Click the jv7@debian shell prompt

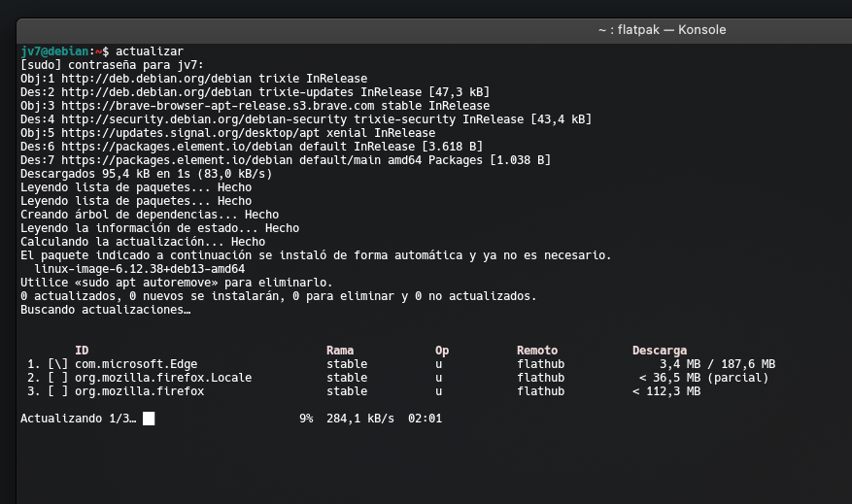pos(65,51)
